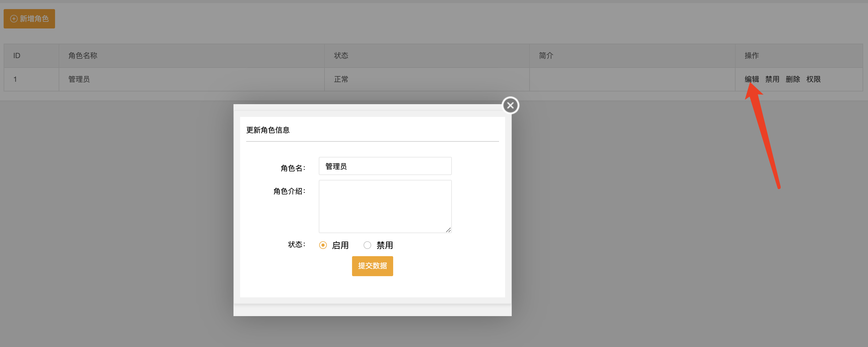Image resolution: width=868 pixels, height=347 pixels.
Task: Click the 提交数据 submit button
Action: (x=372, y=266)
